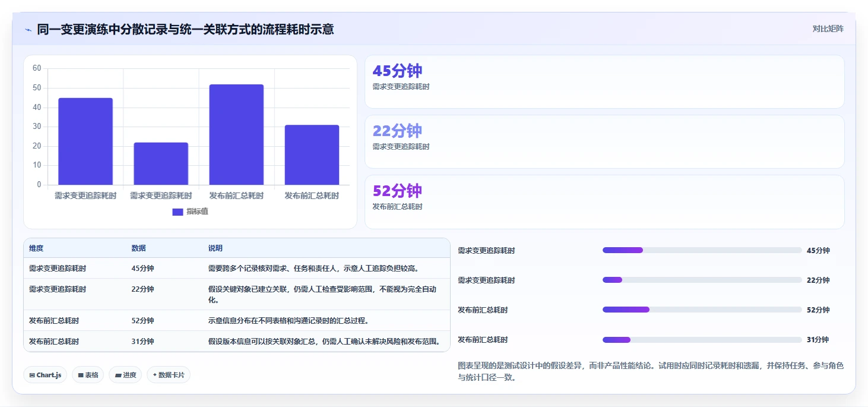868x407 pixels.
Task: Click the 45分钟 value beside its progress bar
Action: click(x=818, y=251)
